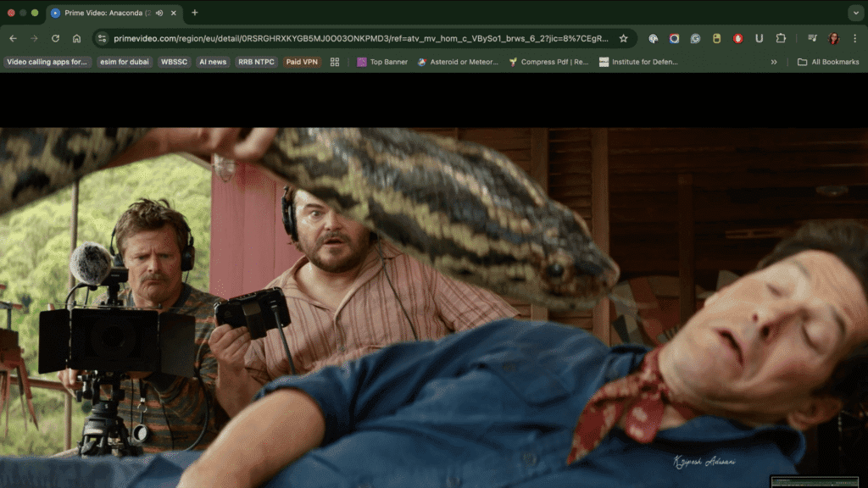This screenshot has height=488, width=868.
Task: Open the apps grid icon in bookmarks bar
Action: (335, 62)
